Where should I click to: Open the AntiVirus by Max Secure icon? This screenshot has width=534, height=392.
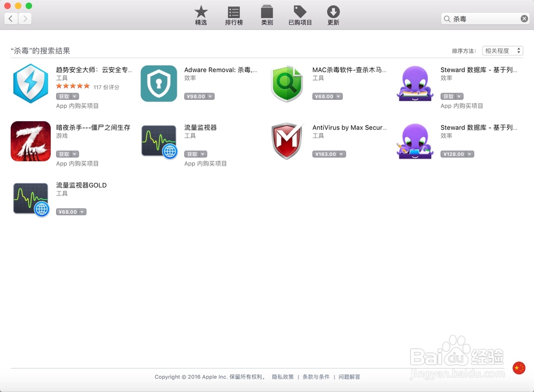click(x=287, y=141)
